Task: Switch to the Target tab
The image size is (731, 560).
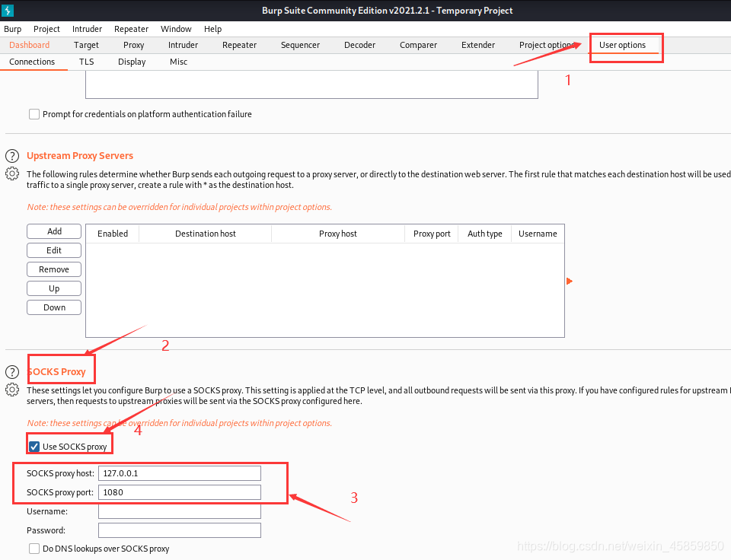Action: point(86,45)
